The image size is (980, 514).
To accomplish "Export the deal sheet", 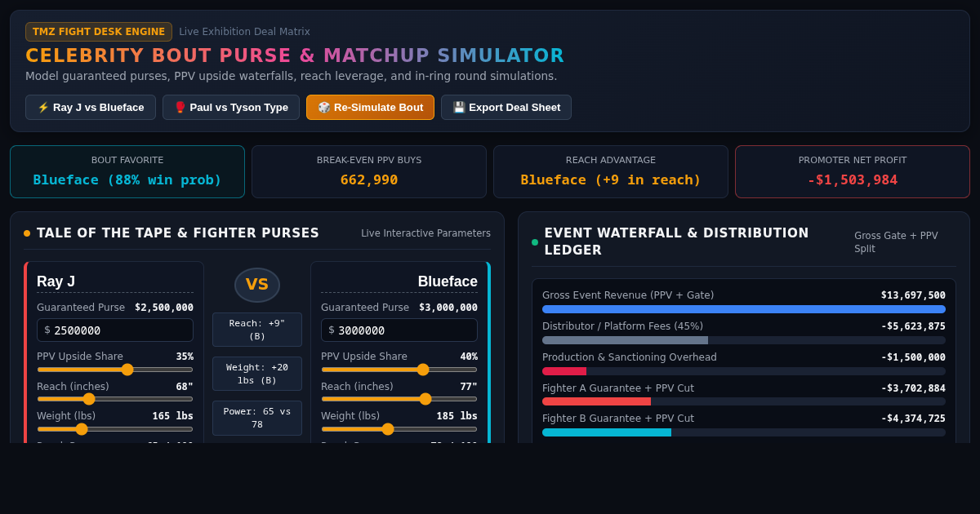I will [506, 107].
